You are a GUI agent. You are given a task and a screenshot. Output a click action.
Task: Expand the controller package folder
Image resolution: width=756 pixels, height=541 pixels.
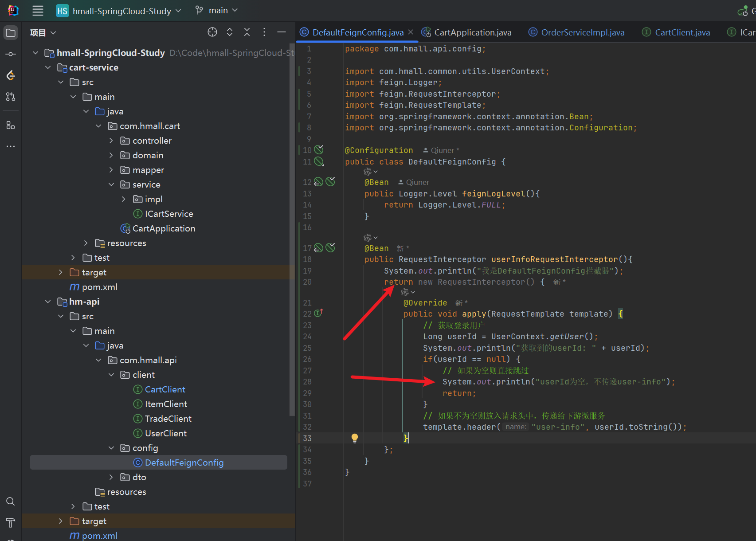(x=111, y=141)
